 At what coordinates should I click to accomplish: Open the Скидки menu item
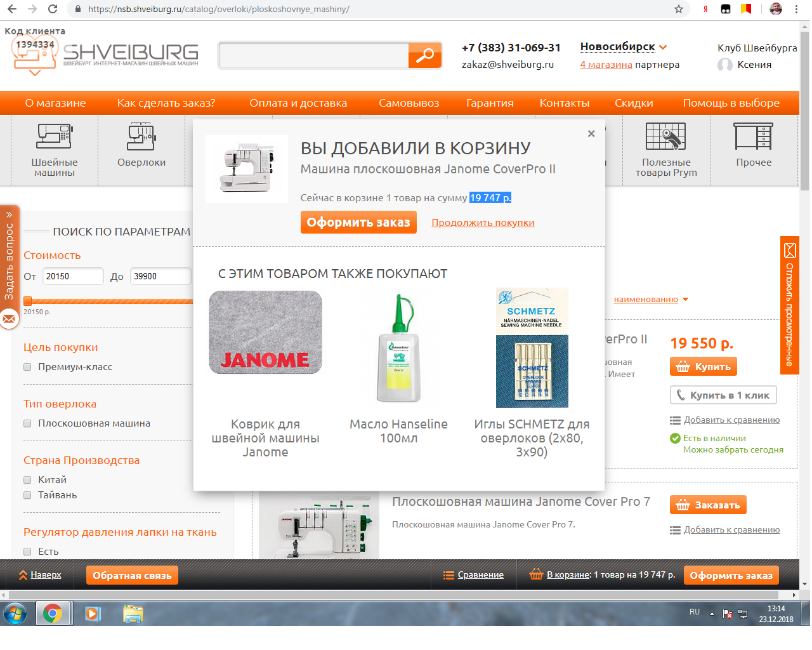pyautogui.click(x=634, y=103)
